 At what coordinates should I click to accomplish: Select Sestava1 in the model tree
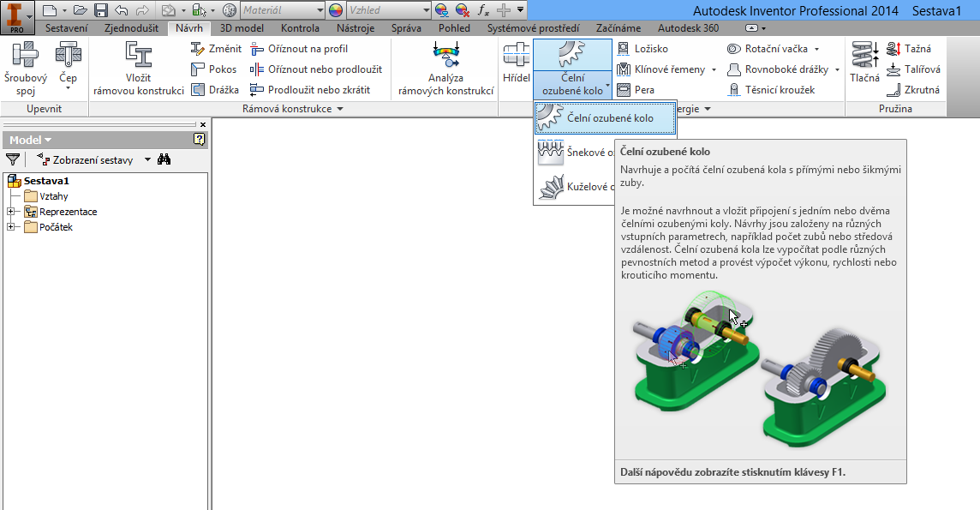[x=46, y=181]
